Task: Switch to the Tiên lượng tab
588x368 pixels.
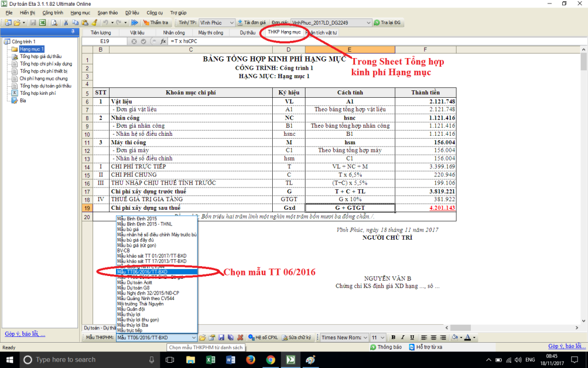Action: (x=100, y=33)
